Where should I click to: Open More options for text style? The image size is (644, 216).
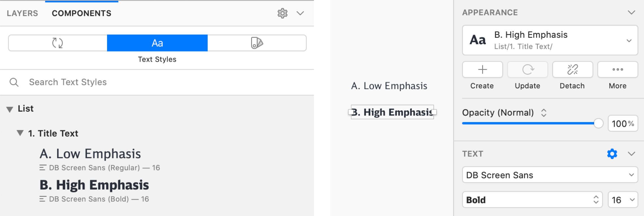[x=618, y=69]
